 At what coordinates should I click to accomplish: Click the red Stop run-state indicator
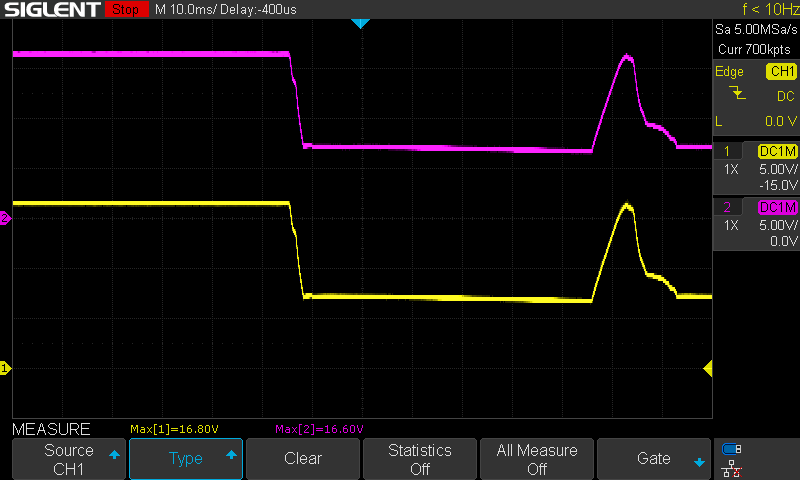(126, 9)
